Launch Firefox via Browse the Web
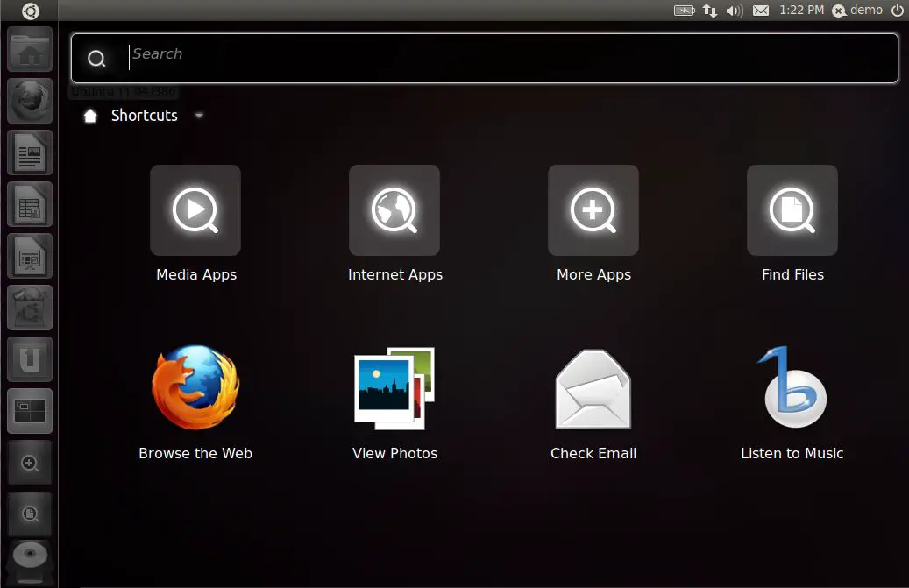Viewport: 909px width, 588px height. pos(195,388)
